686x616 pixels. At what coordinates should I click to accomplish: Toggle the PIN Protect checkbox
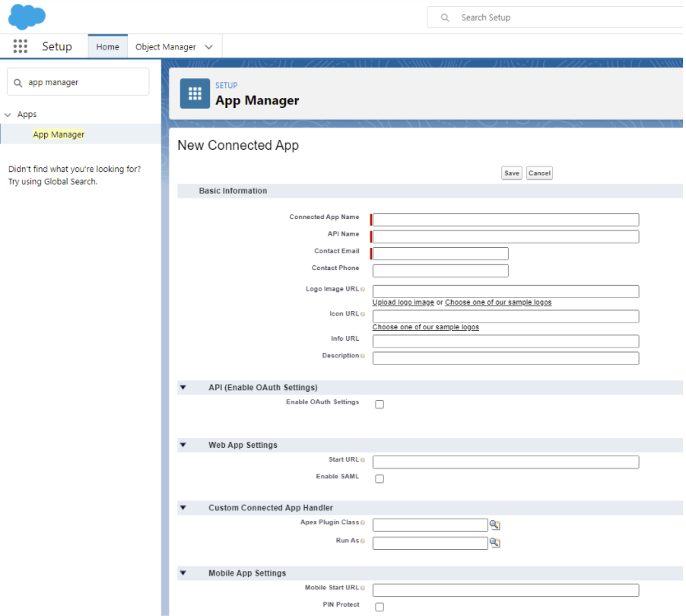[x=380, y=607]
